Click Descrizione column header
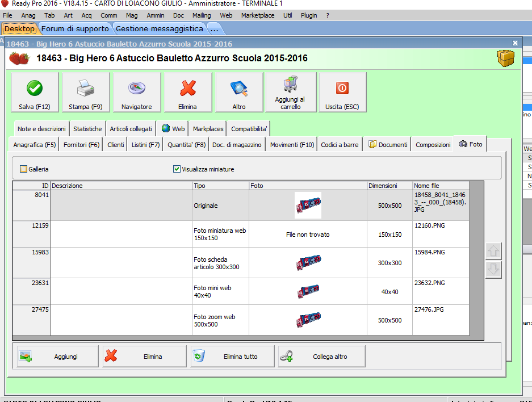Screen dimensions: 532x402 click(x=121, y=186)
